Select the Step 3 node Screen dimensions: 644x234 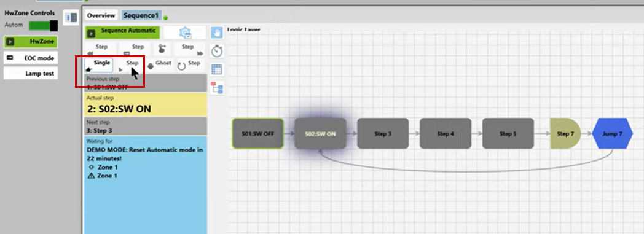coord(383,134)
